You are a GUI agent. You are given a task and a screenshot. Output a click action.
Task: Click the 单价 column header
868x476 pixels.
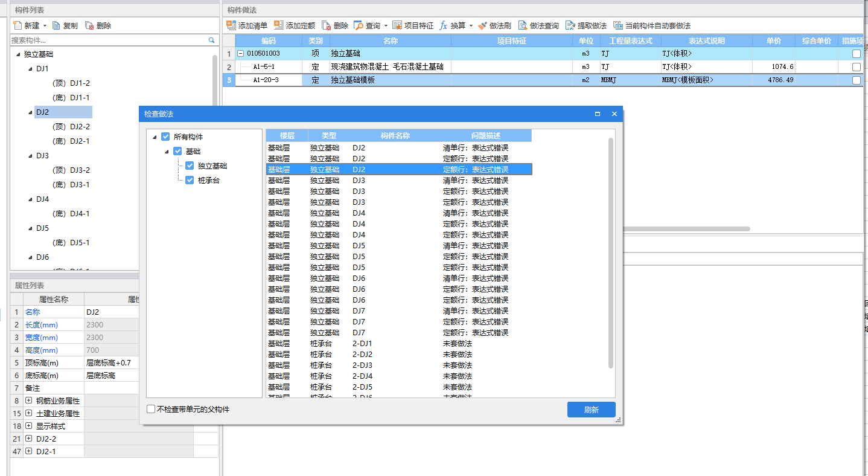(x=774, y=41)
